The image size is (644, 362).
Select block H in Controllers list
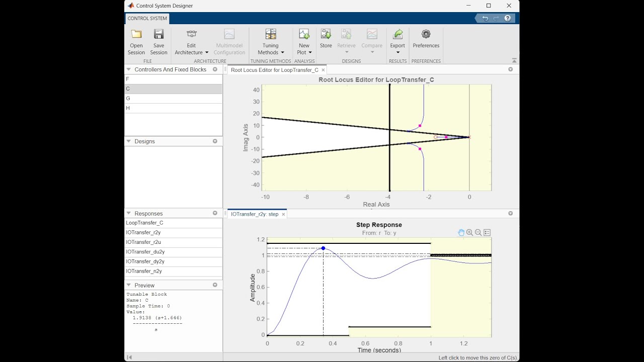173,108
